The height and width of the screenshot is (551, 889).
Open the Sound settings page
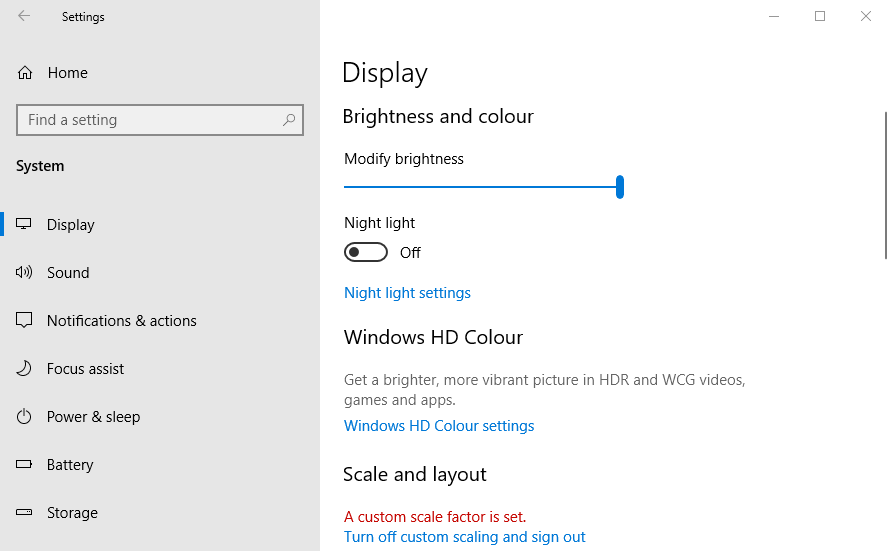pos(68,273)
